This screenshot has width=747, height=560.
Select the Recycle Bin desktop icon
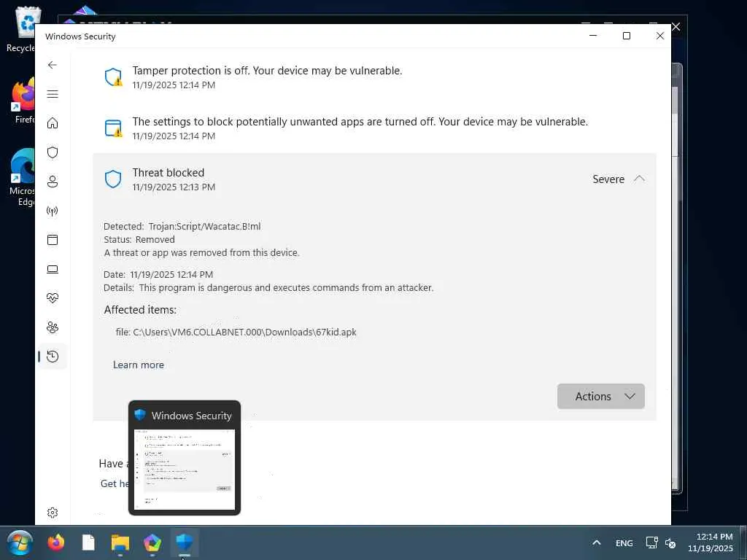tap(20, 29)
